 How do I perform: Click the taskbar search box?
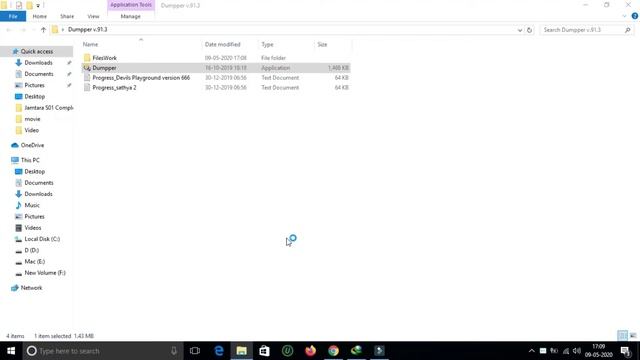tap(102, 351)
